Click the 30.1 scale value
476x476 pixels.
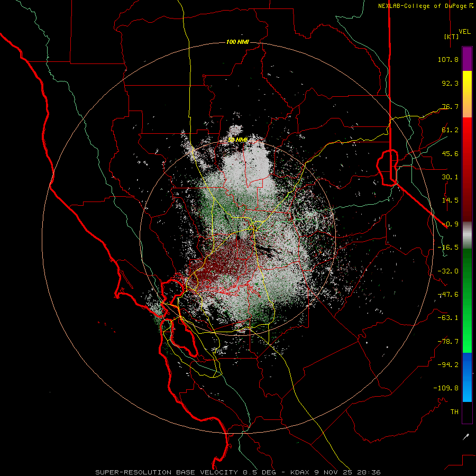[450, 177]
